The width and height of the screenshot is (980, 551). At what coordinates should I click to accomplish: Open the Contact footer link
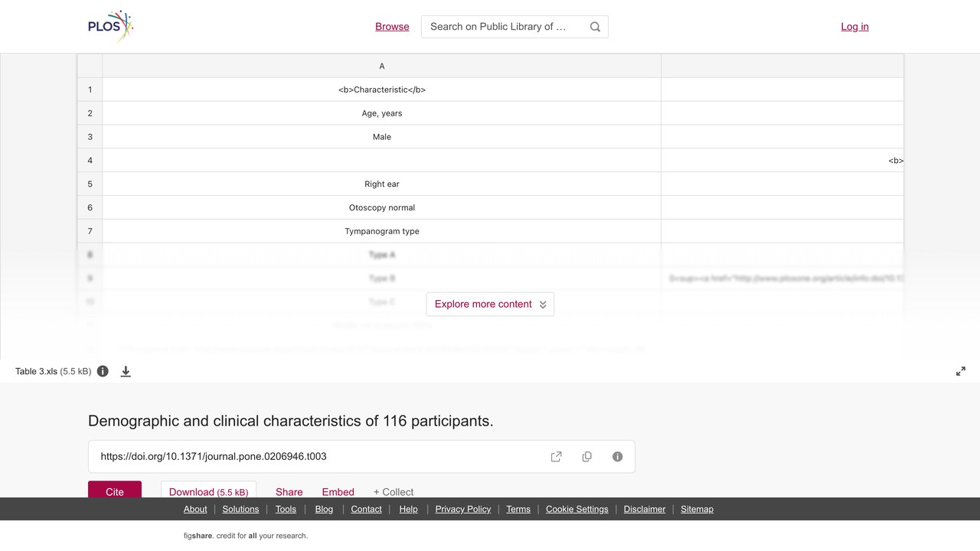(x=366, y=509)
